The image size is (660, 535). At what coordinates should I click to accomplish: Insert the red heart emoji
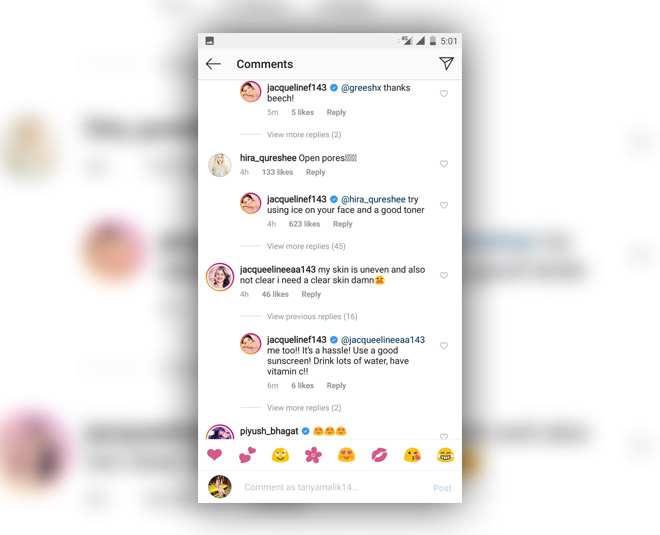(214, 455)
